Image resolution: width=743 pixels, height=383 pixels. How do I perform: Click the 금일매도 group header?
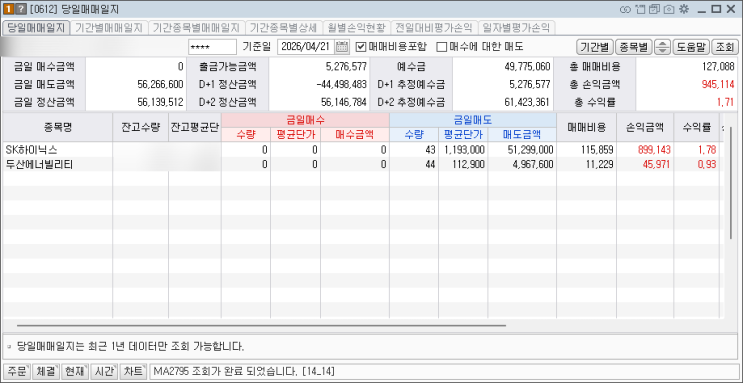click(473, 120)
